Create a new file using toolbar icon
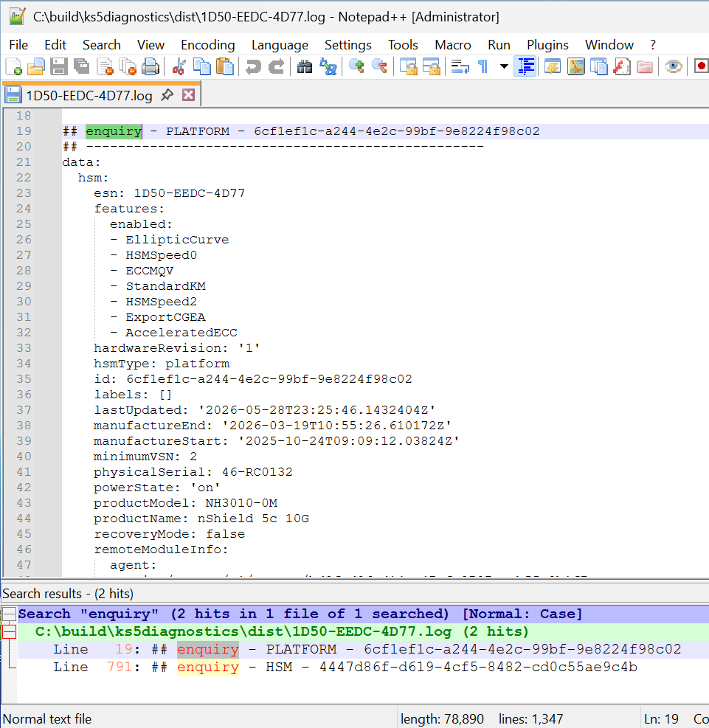The width and height of the screenshot is (709, 728). (13, 67)
